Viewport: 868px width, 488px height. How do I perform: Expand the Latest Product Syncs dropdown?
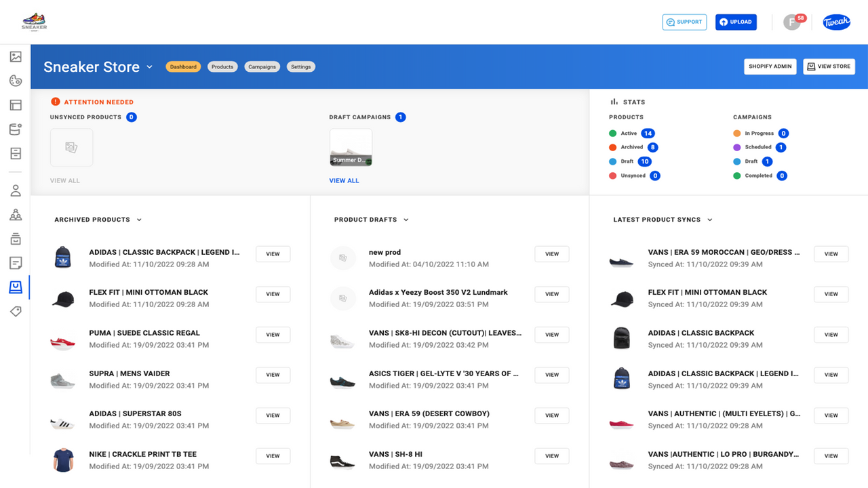click(x=710, y=220)
